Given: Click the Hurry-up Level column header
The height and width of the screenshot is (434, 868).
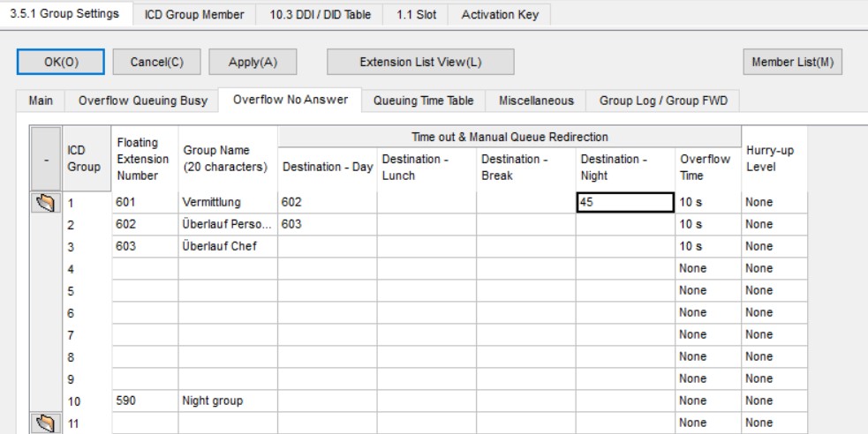Looking at the screenshot, I should (x=774, y=160).
